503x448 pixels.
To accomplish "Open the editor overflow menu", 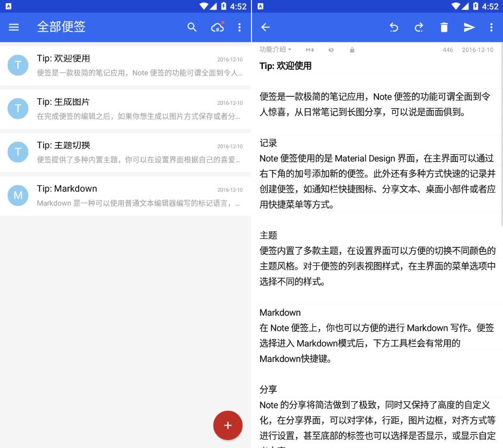I will point(492,27).
